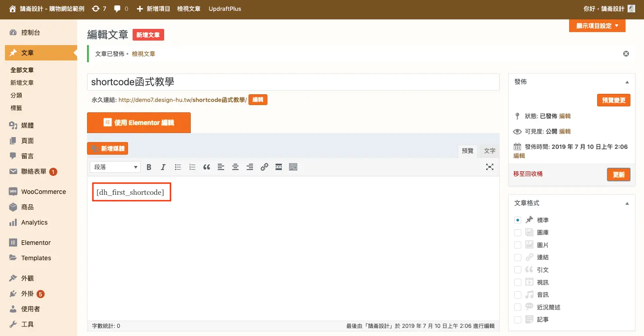Select the 音訊 post format
The width and height of the screenshot is (644, 336).
pyautogui.click(x=518, y=295)
